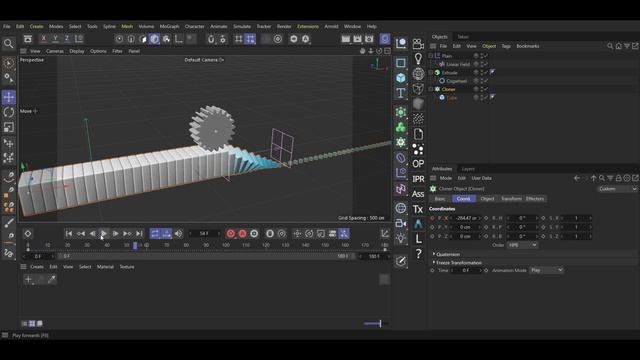
Task: Switch to Transform tab
Action: pyautogui.click(x=511, y=198)
